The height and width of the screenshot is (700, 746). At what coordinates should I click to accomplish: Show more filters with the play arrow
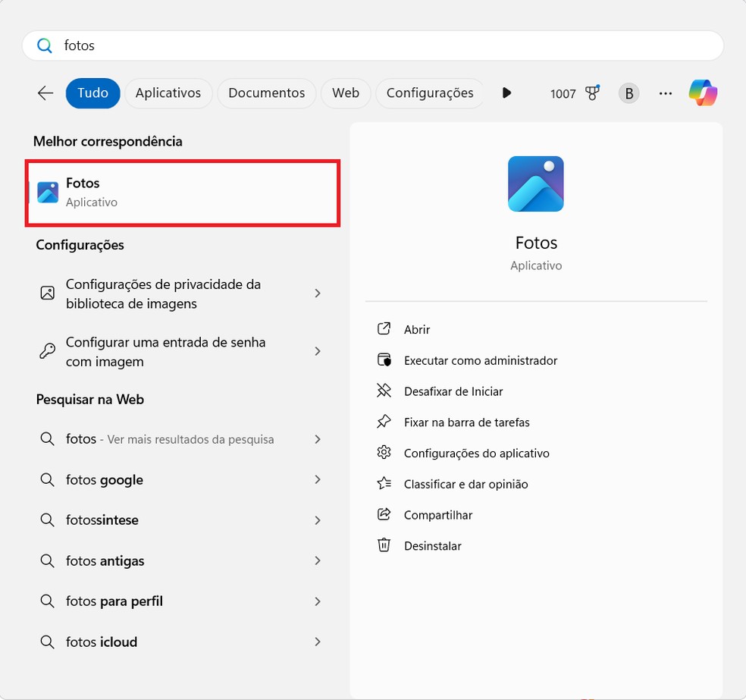click(x=506, y=93)
